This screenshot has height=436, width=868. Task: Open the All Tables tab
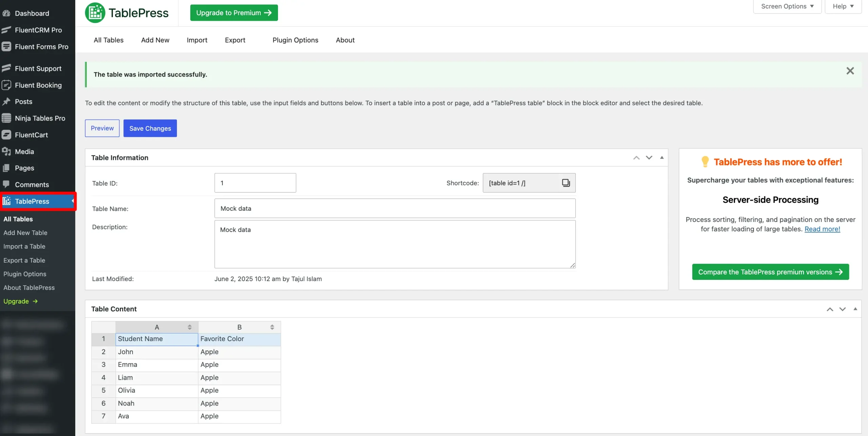tap(108, 40)
